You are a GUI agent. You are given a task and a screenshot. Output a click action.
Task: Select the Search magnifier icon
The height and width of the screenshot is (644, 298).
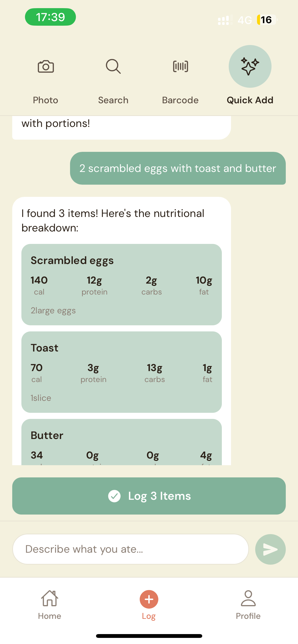pos(113,66)
